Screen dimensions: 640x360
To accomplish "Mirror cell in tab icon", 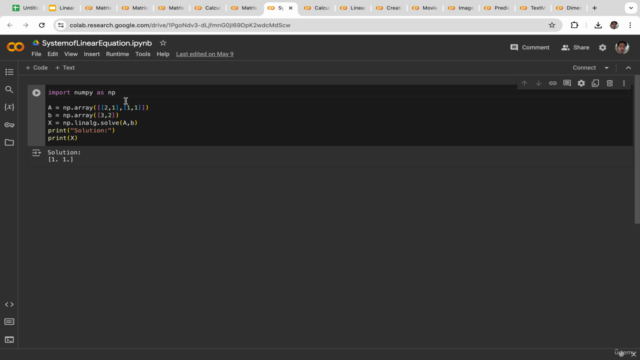I will click(596, 83).
